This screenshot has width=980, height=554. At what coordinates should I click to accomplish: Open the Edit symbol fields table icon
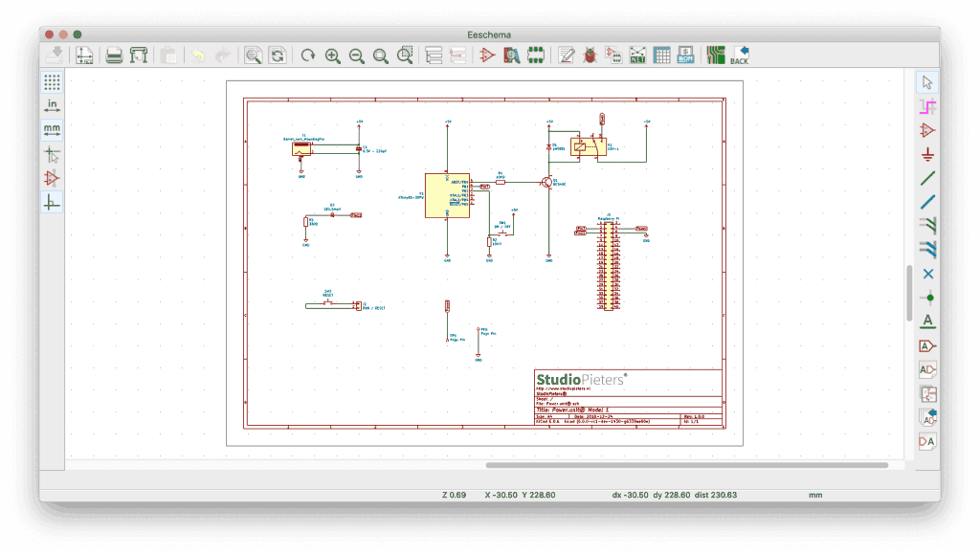(x=662, y=55)
